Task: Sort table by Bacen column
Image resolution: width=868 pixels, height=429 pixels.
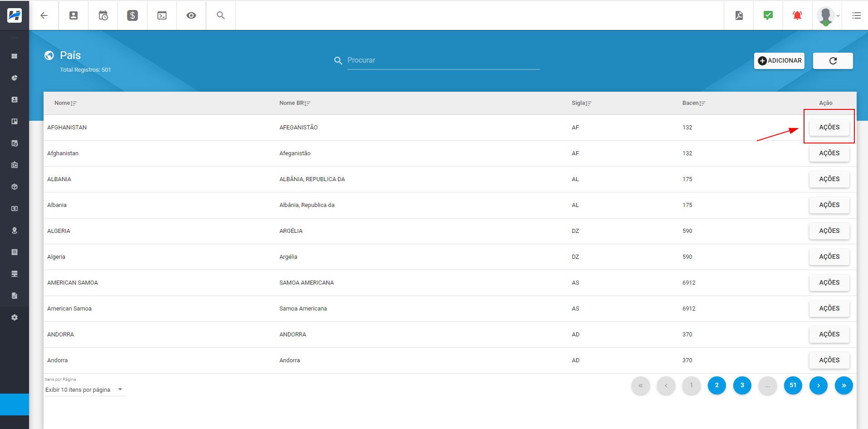Action: tap(694, 103)
